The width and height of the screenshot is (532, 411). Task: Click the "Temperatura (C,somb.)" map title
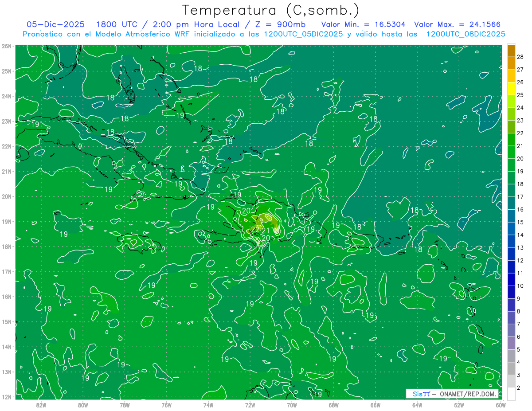tap(271, 10)
